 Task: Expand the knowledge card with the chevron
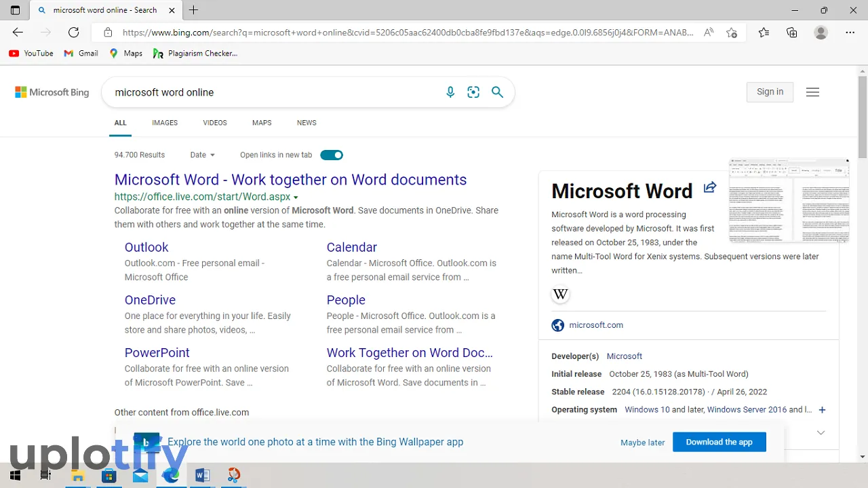coord(821,433)
